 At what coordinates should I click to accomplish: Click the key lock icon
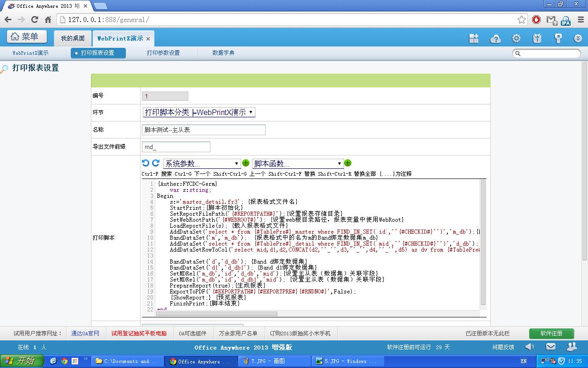[x=558, y=39]
